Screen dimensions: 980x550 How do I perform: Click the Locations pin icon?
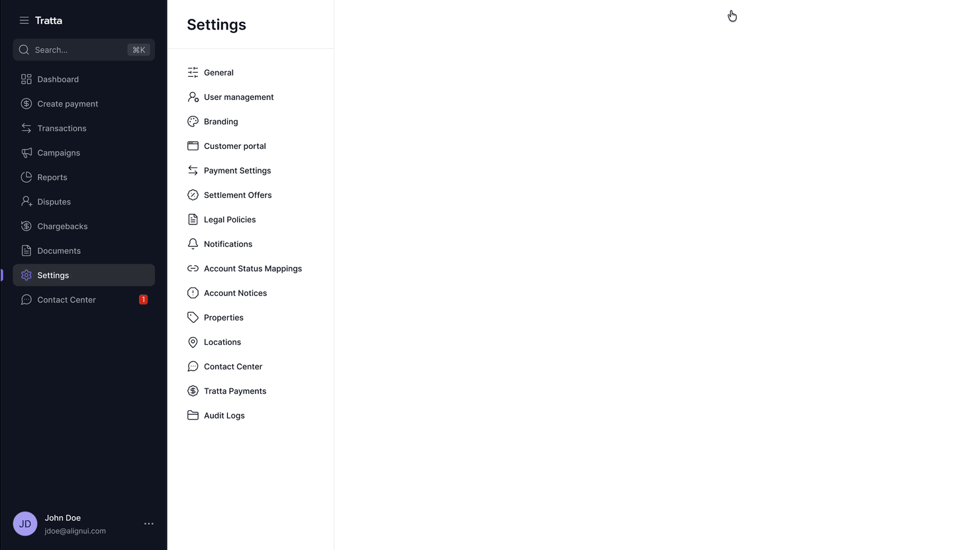pos(193,342)
